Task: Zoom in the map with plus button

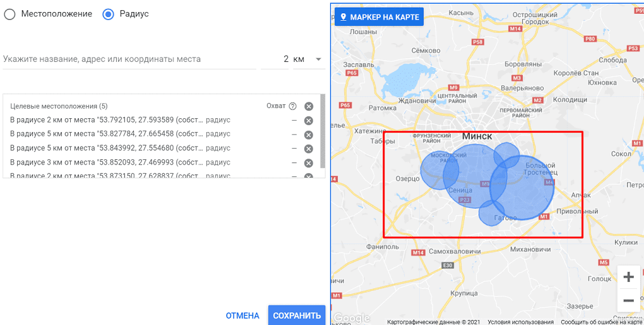Action: pyautogui.click(x=628, y=277)
